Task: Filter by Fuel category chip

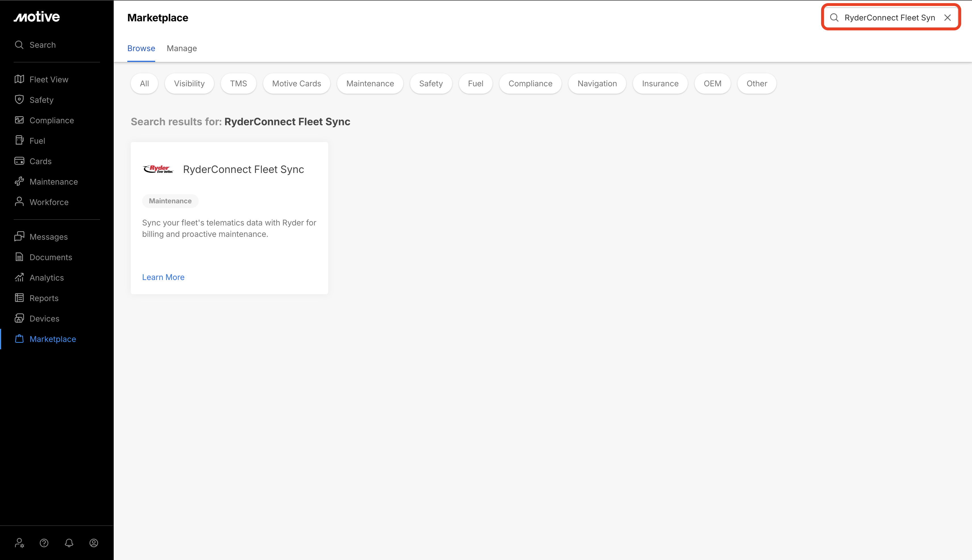Action: (x=476, y=83)
